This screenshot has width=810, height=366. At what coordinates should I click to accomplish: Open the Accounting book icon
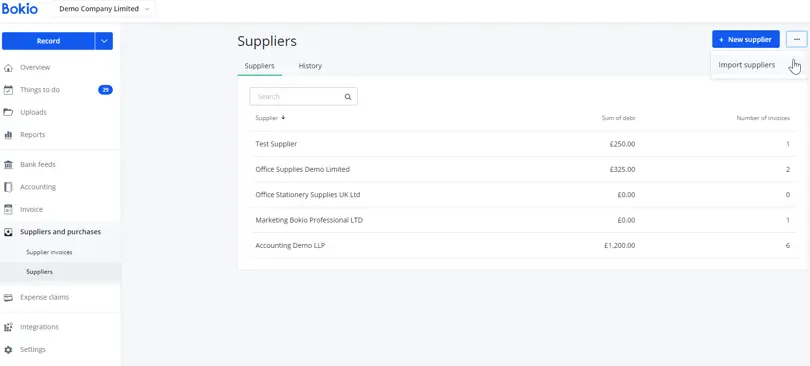pyautogui.click(x=8, y=187)
